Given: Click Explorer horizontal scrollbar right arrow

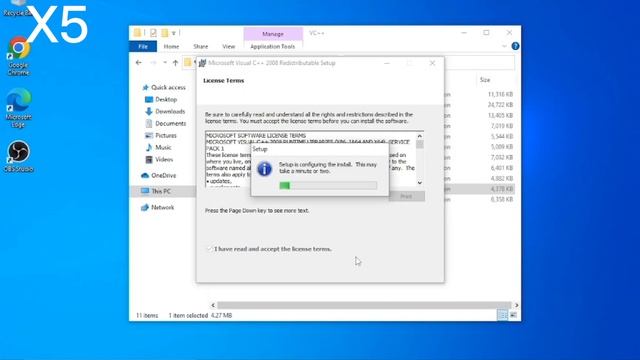Looking at the screenshot, I should (516, 305).
